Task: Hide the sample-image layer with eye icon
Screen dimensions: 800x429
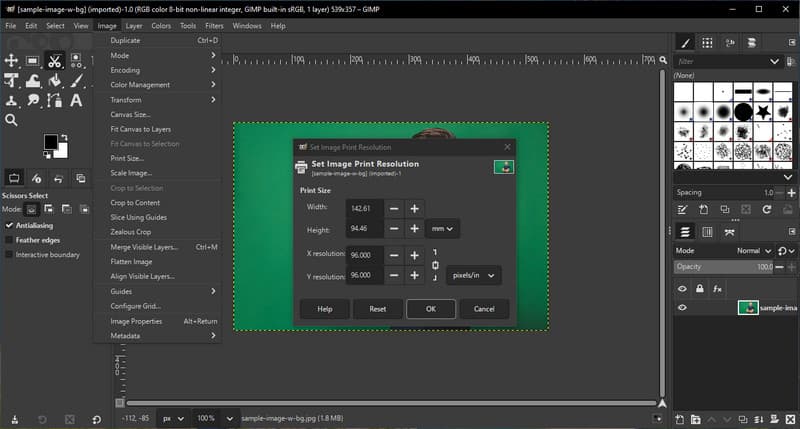Action: point(683,308)
